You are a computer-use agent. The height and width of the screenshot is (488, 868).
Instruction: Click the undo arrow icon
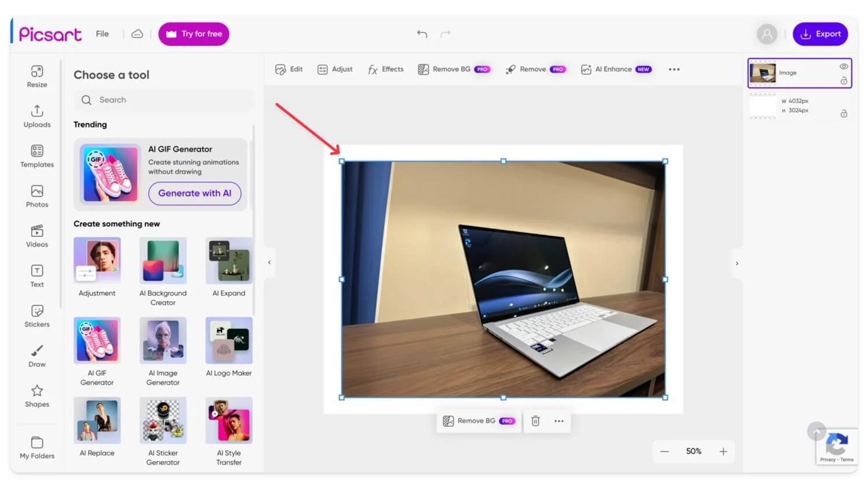coord(422,34)
